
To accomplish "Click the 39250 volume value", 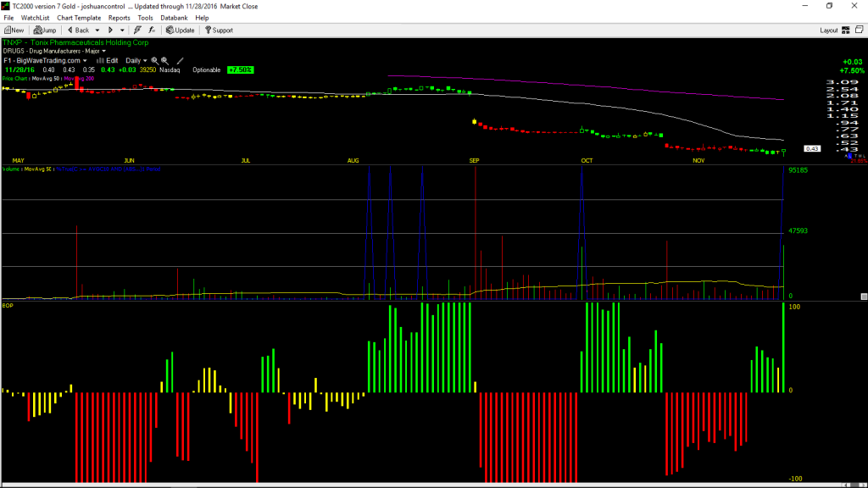I will pyautogui.click(x=147, y=70).
